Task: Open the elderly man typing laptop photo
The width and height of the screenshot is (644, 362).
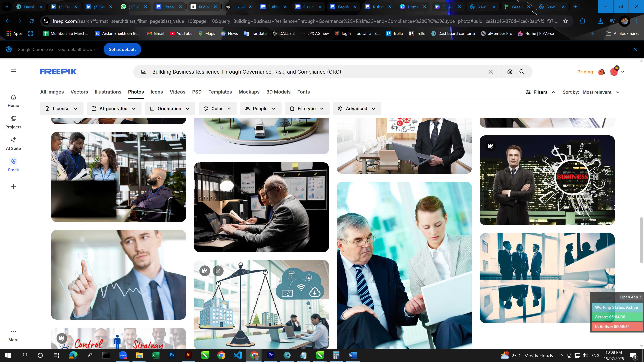Action: point(261,207)
